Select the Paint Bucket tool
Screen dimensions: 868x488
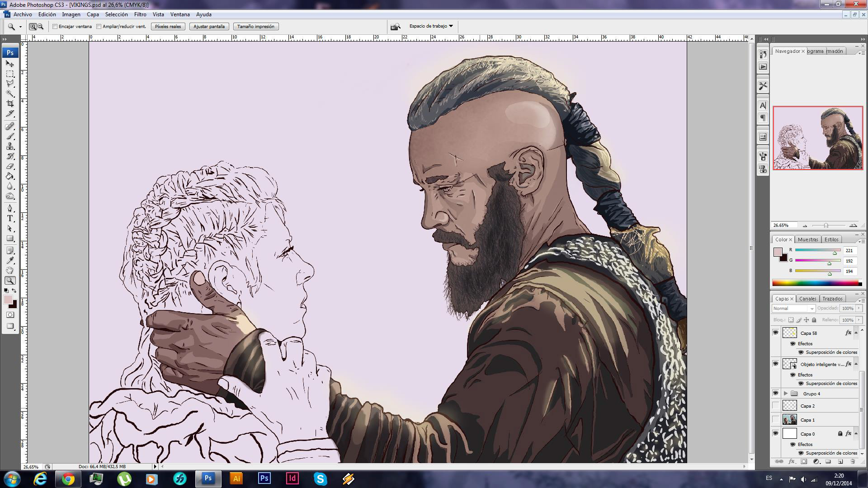pyautogui.click(x=9, y=176)
